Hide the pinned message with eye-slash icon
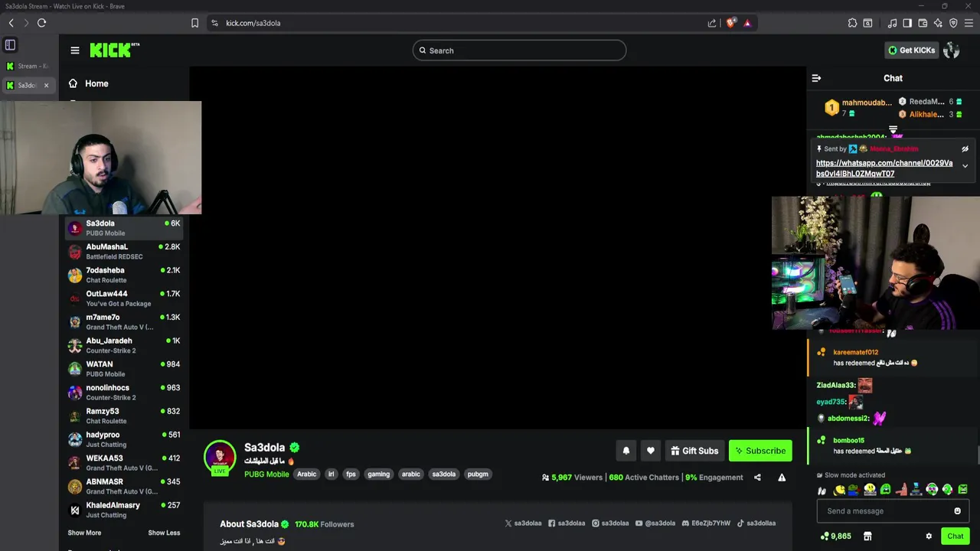 (x=965, y=149)
